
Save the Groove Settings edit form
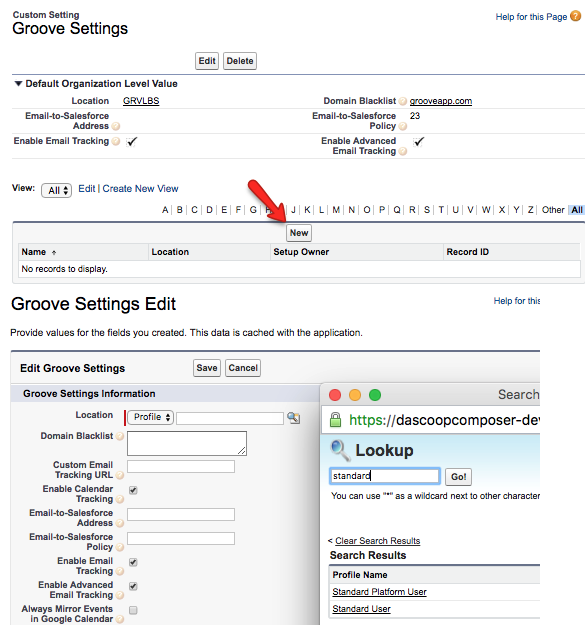pos(207,368)
